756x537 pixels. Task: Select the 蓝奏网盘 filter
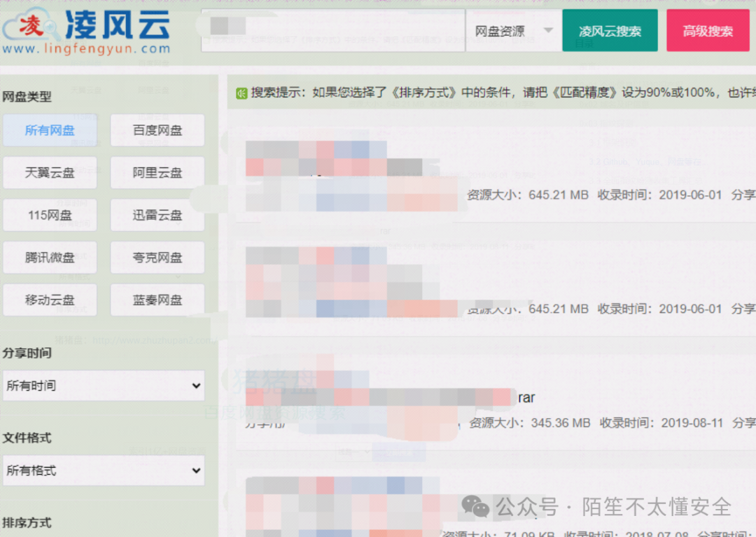click(x=157, y=300)
